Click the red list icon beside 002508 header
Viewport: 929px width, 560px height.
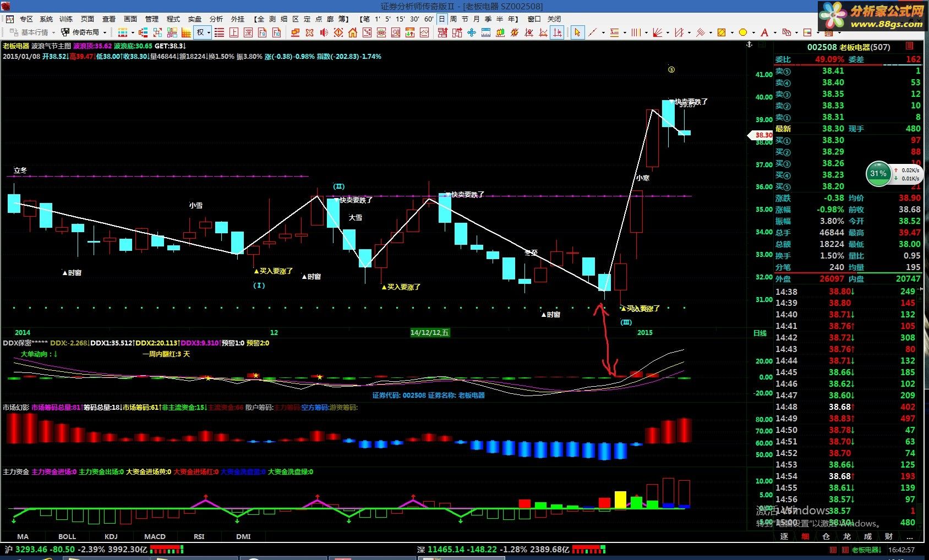pyautogui.click(x=910, y=46)
